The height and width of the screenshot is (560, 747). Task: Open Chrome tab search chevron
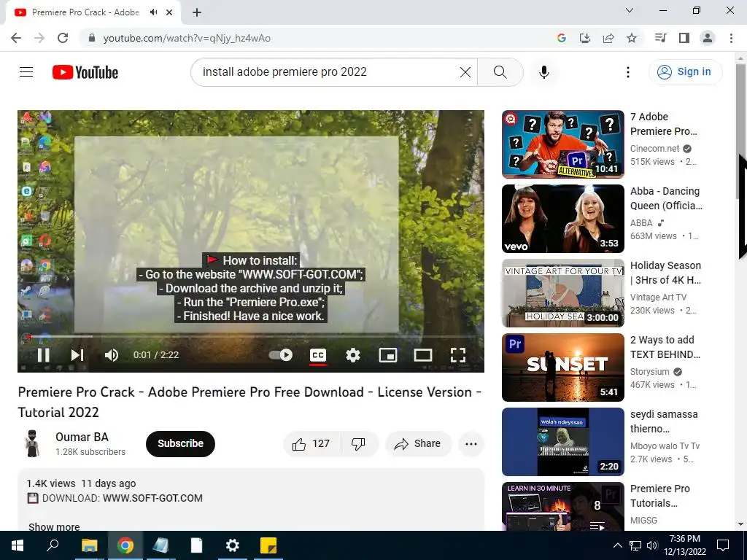tap(630, 10)
